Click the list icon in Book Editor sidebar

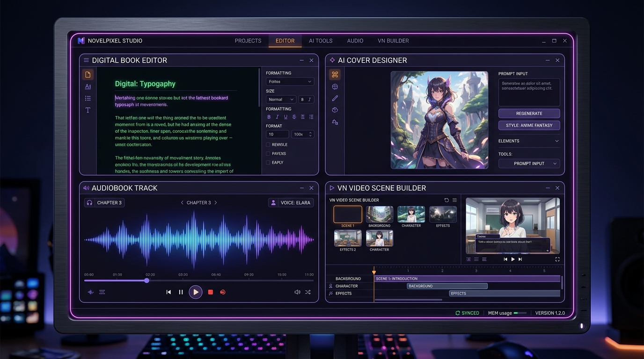pos(88,98)
